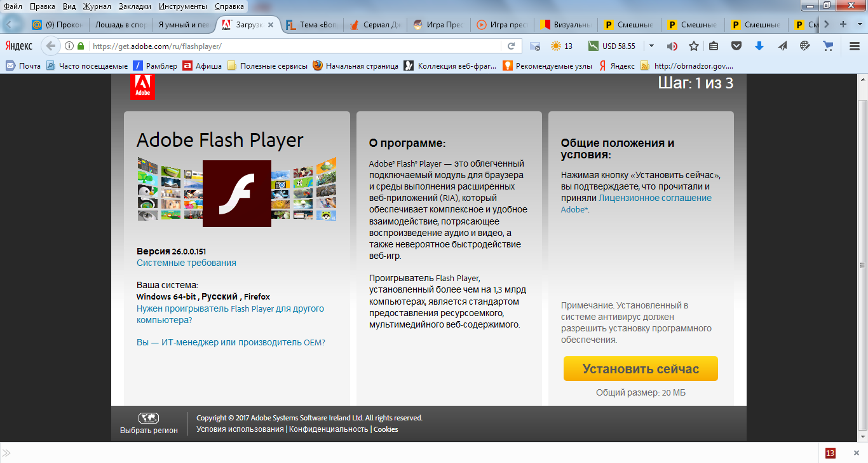Open a new tab with plus button
The width and height of the screenshot is (868, 463).
pyautogui.click(x=843, y=24)
